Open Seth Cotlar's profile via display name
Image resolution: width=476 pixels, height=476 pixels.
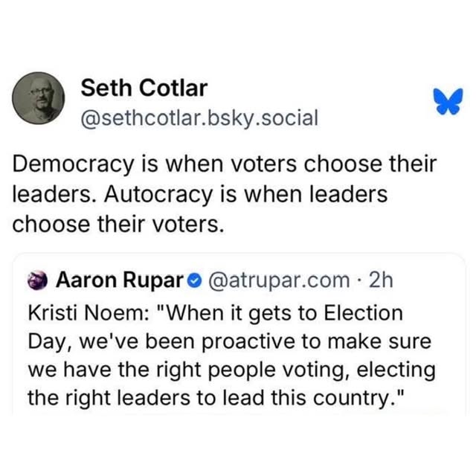click(144, 89)
